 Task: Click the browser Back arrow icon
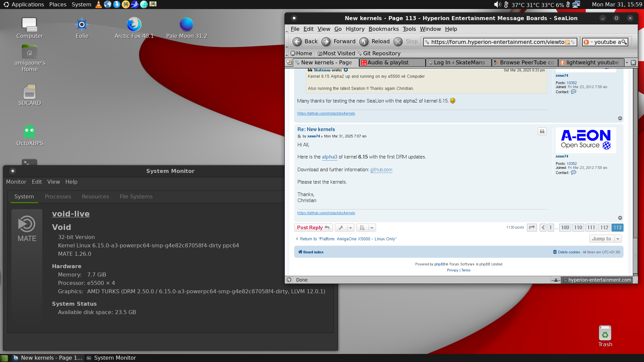point(297,42)
